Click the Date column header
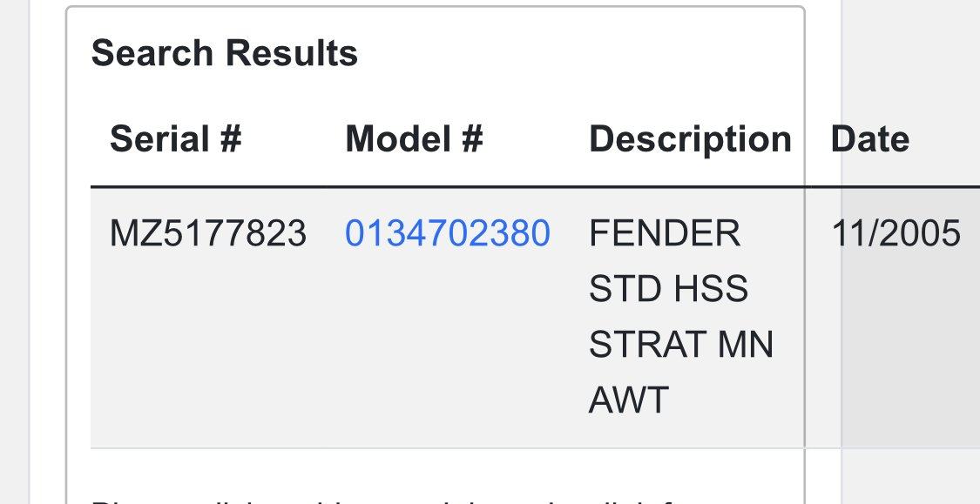Screen dimensions: 980x504 click(x=869, y=139)
